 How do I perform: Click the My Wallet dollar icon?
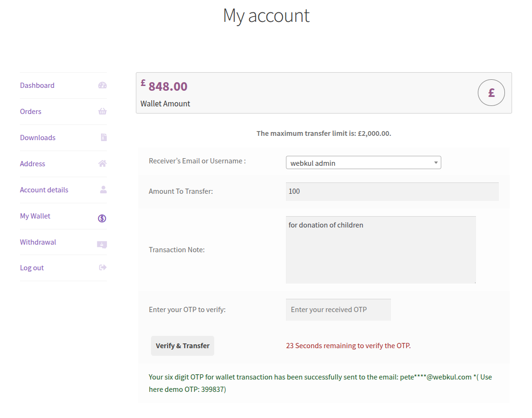102,218
